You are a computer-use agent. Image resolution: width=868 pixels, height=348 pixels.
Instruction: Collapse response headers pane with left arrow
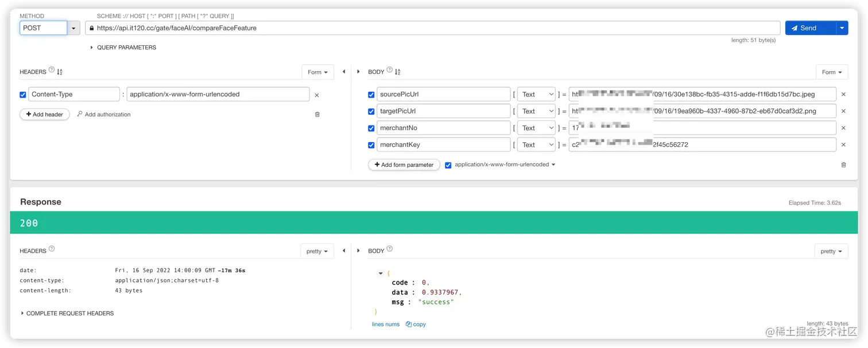click(344, 251)
